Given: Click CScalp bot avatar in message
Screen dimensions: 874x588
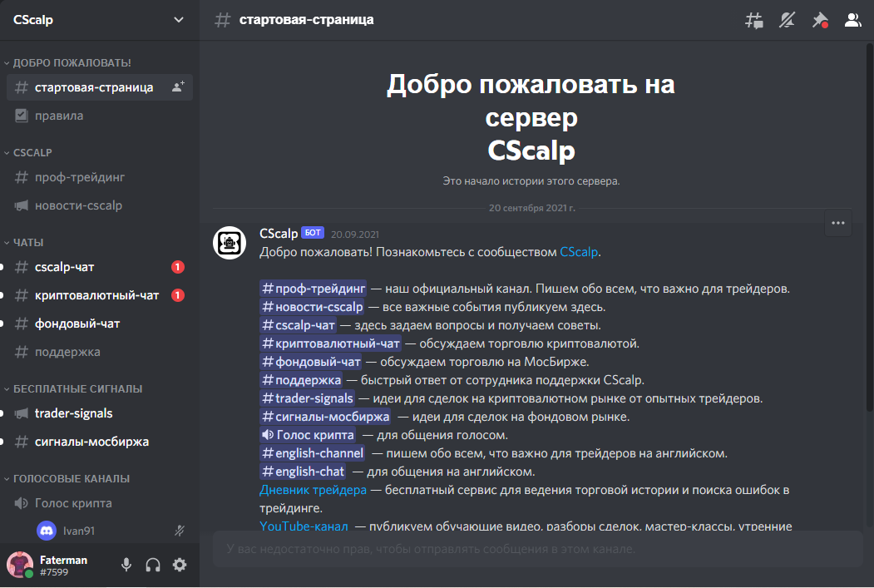Looking at the screenshot, I should tap(229, 243).
